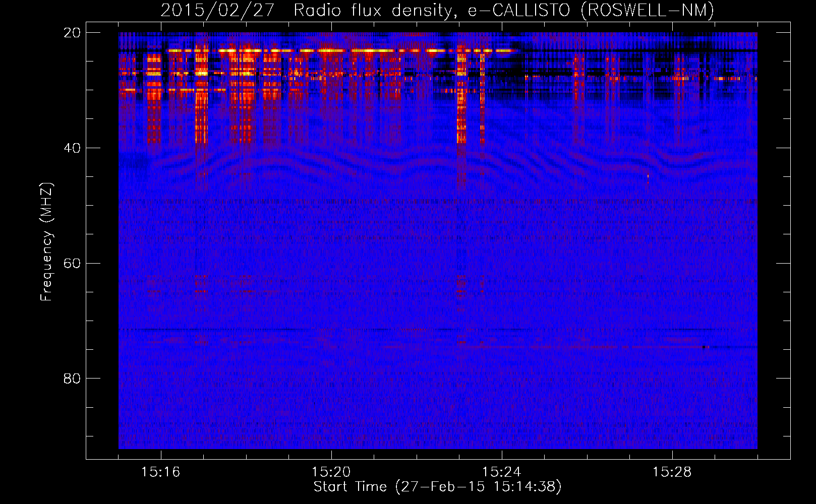
Task: Pick the 60 frequency tick label
Action: tap(72, 264)
